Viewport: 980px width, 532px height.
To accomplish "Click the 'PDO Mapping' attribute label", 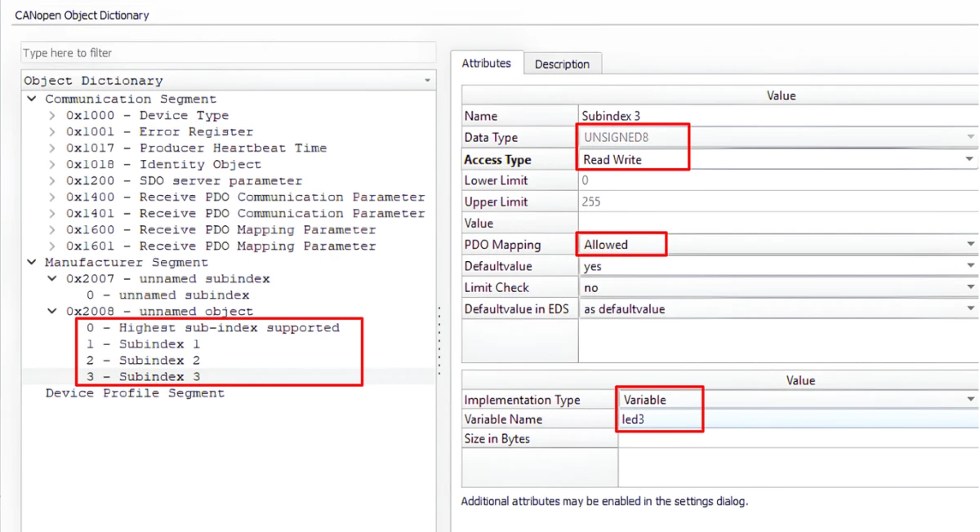I will [x=502, y=245].
